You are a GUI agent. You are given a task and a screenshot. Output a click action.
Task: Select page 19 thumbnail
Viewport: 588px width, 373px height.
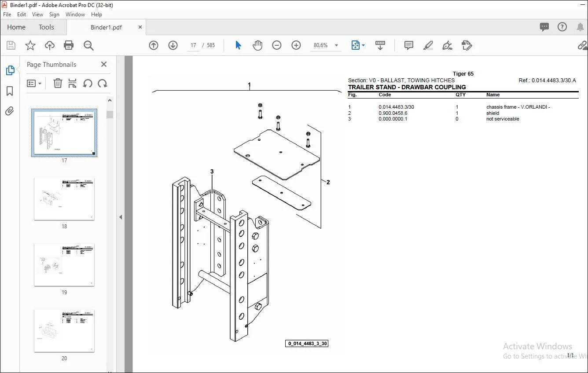point(64,265)
